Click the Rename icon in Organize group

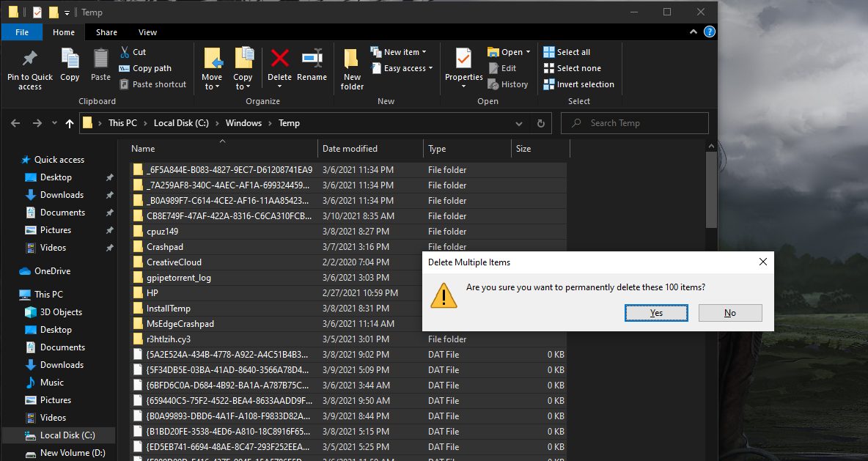coord(312,59)
